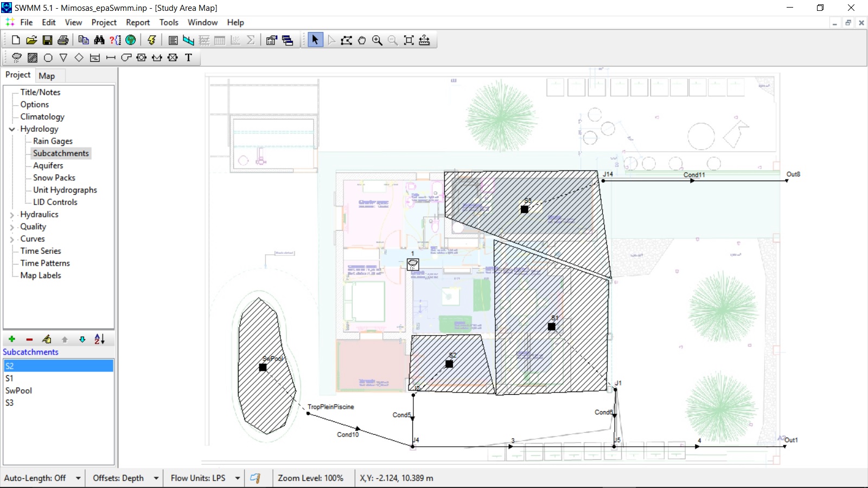
Task: Switch to the Map tab
Action: click(x=47, y=76)
